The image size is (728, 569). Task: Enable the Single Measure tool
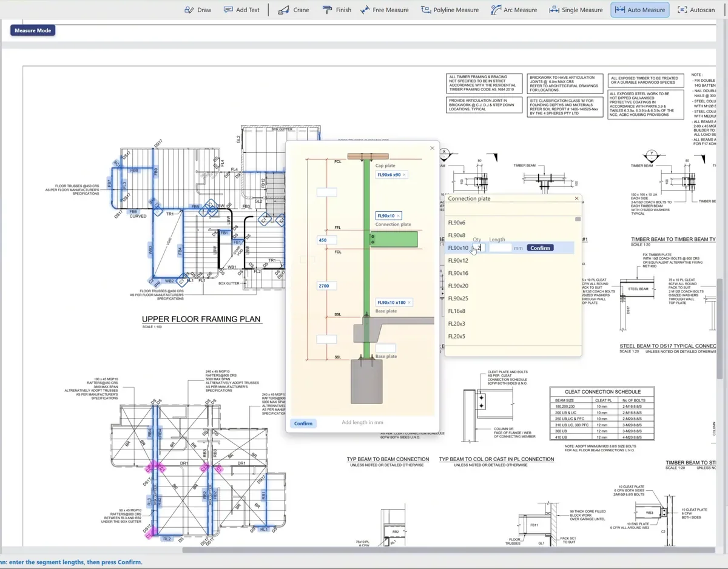coord(576,10)
